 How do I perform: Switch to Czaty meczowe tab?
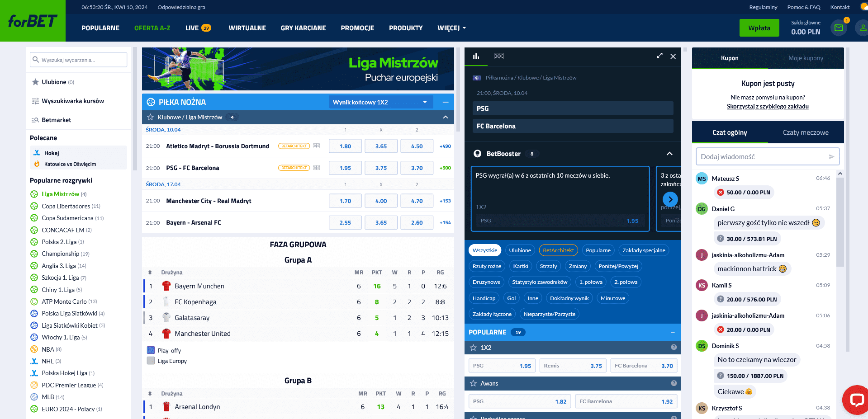click(x=806, y=132)
